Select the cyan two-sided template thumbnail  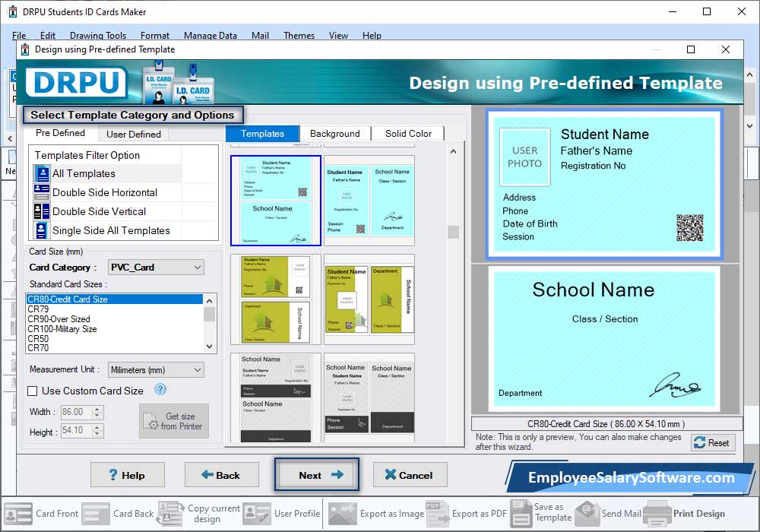(x=276, y=201)
